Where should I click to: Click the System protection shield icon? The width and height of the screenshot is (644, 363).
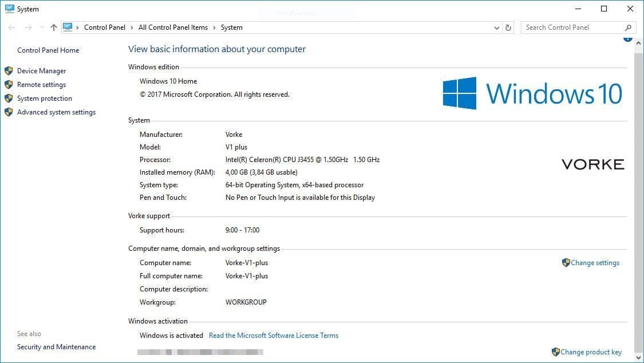click(x=9, y=98)
